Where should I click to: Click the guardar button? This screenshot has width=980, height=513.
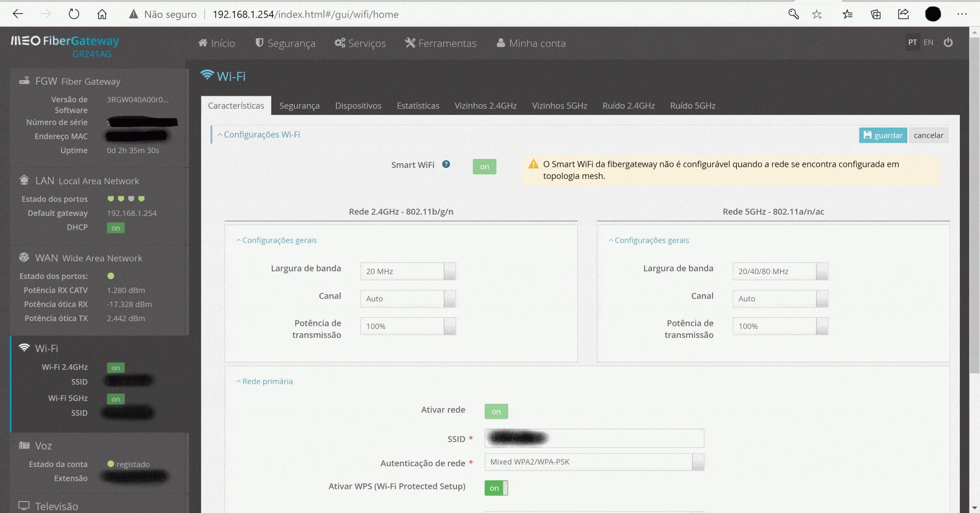pos(883,135)
